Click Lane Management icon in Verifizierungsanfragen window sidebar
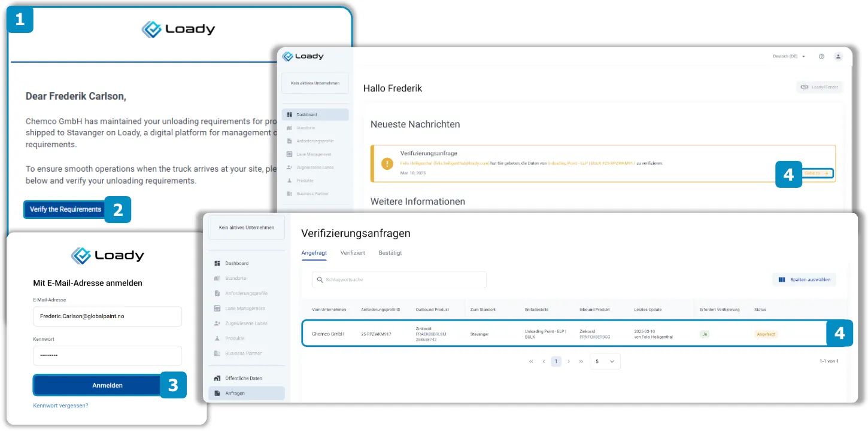Image resolution: width=868 pixels, height=433 pixels. pos(217,309)
